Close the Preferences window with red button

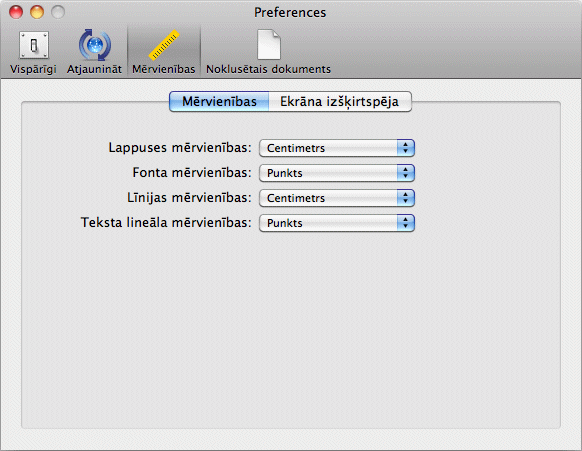coord(16,12)
